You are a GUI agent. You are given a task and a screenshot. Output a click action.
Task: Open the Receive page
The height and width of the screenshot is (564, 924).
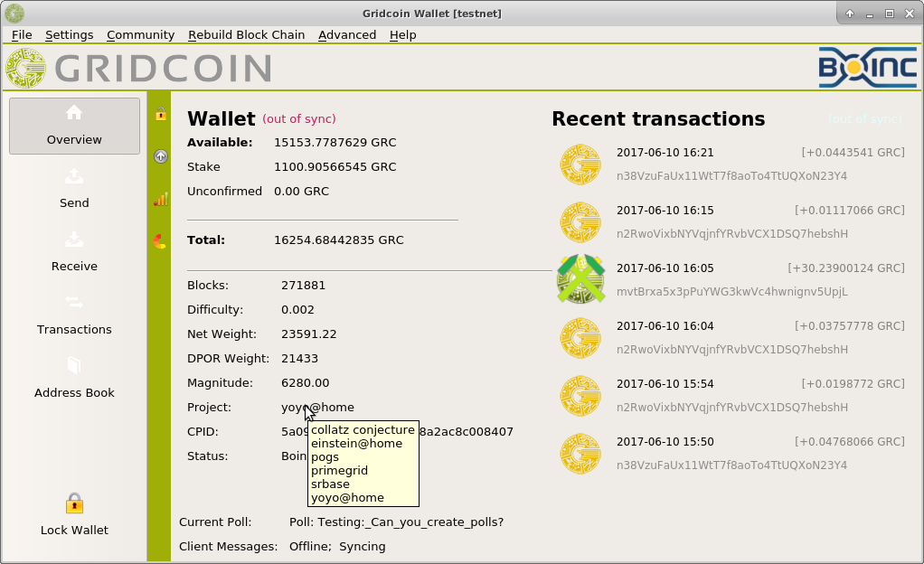click(x=74, y=252)
